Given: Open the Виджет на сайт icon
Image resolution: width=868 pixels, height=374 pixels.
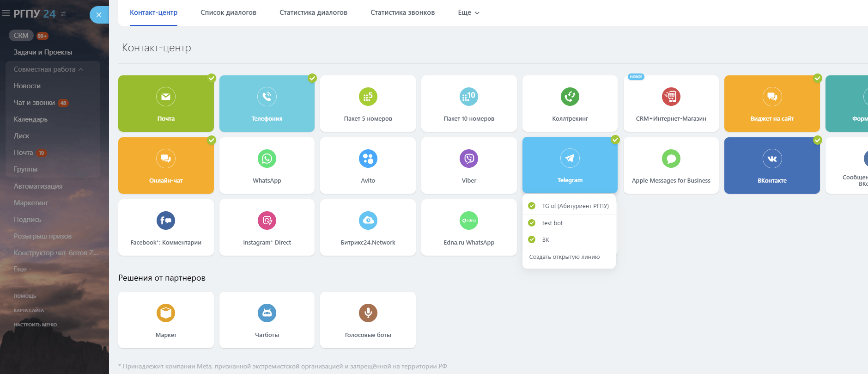Looking at the screenshot, I should [x=772, y=97].
